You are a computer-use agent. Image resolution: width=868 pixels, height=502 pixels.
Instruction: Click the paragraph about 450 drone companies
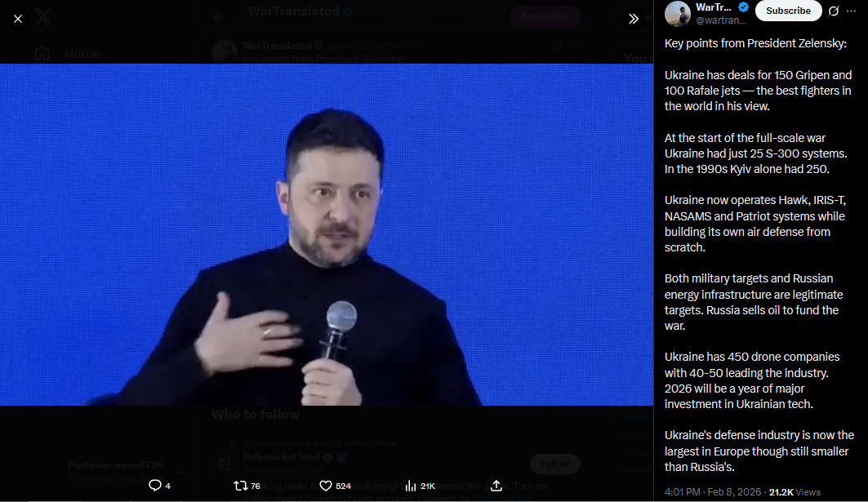click(752, 380)
